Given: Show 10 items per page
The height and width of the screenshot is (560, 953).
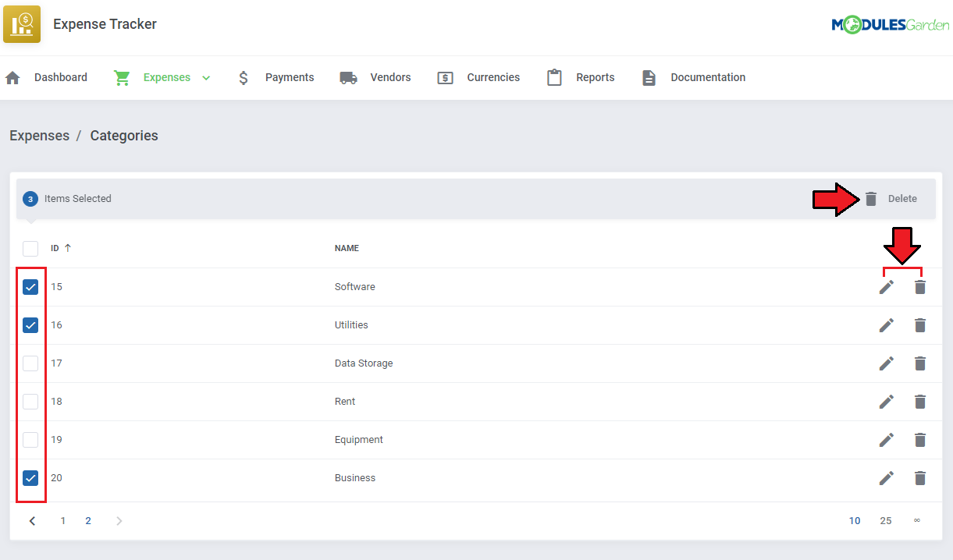Looking at the screenshot, I should [x=855, y=521].
